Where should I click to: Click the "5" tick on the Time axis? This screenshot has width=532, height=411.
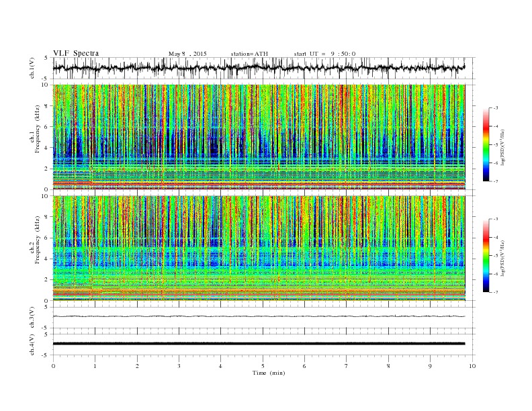tap(263, 366)
